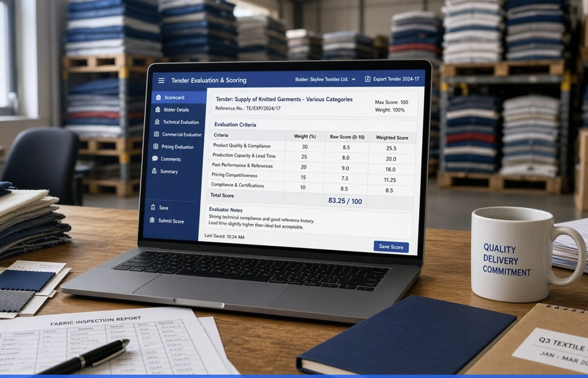
Task: Select the Product Quality & Compliance raw score 8.5
Action: click(x=346, y=147)
